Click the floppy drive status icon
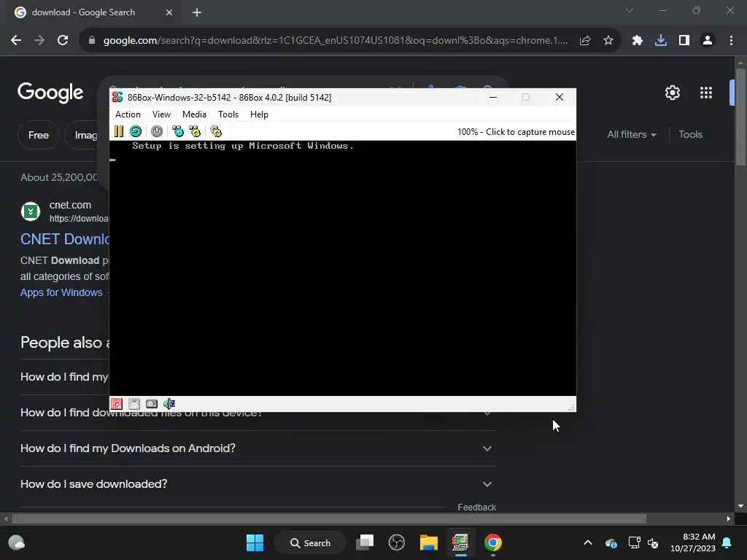Screen dimensions: 747x560 click(117, 404)
